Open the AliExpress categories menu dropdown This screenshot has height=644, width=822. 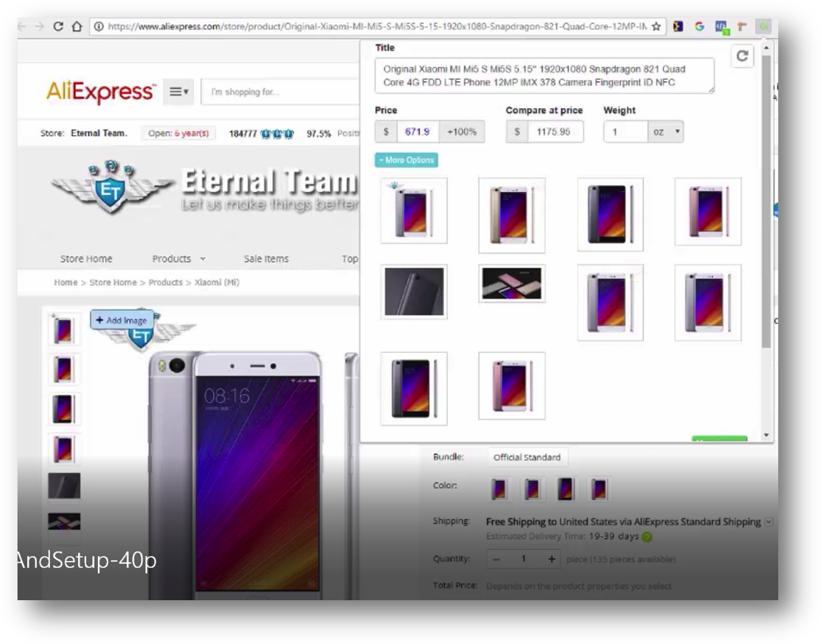pos(178,92)
